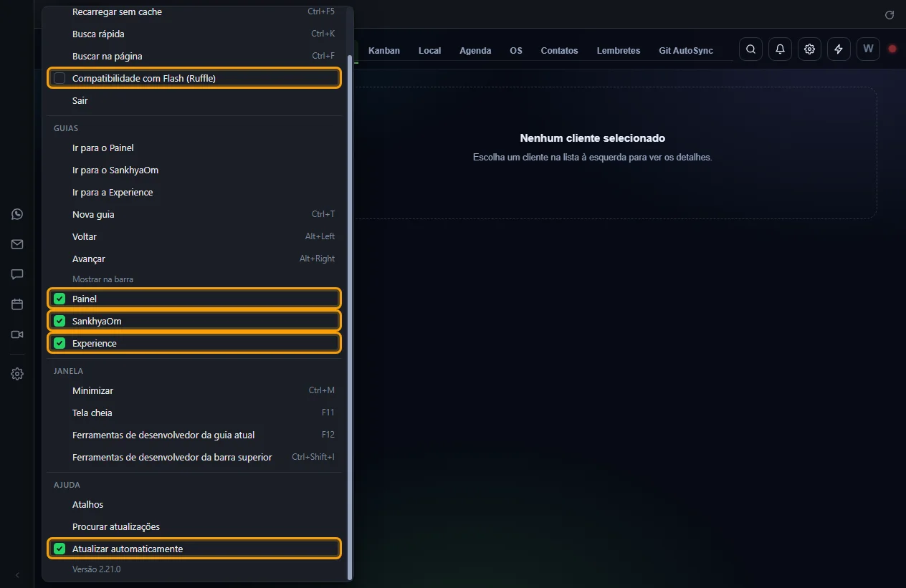Select Avançar menu item

(194, 259)
